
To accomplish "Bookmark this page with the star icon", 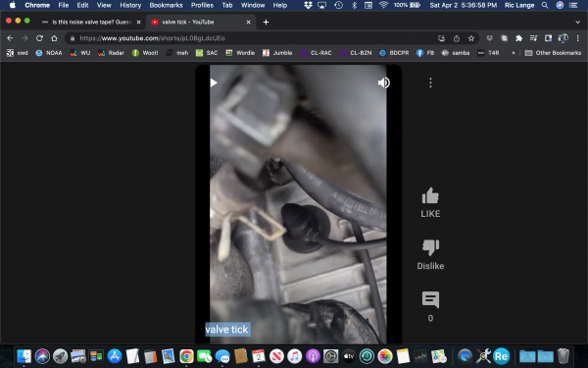I will (x=471, y=38).
